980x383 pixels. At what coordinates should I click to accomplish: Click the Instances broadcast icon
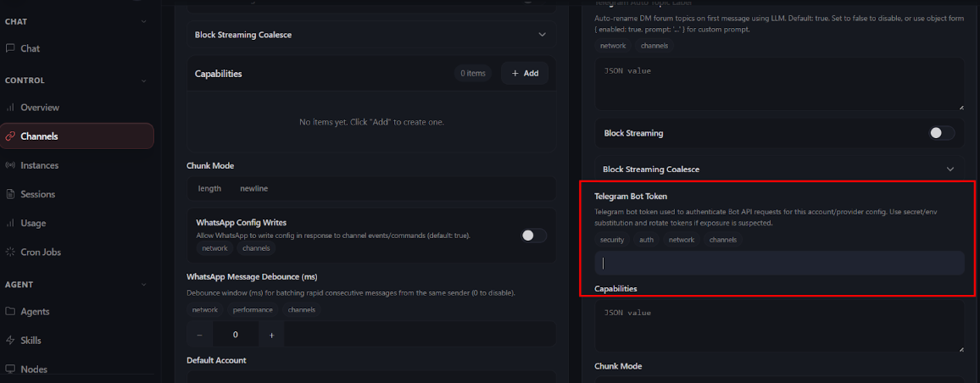click(10, 165)
